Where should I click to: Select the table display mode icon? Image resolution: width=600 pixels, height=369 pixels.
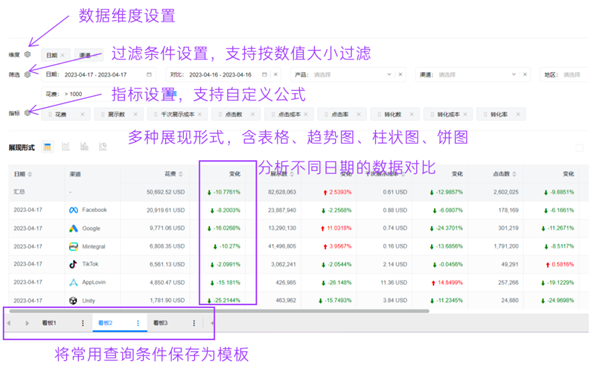pos(47,147)
